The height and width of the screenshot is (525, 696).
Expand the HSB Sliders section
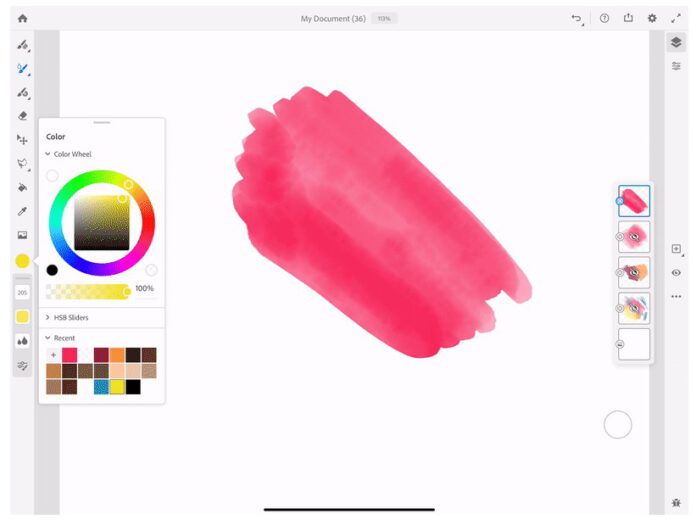[47, 317]
